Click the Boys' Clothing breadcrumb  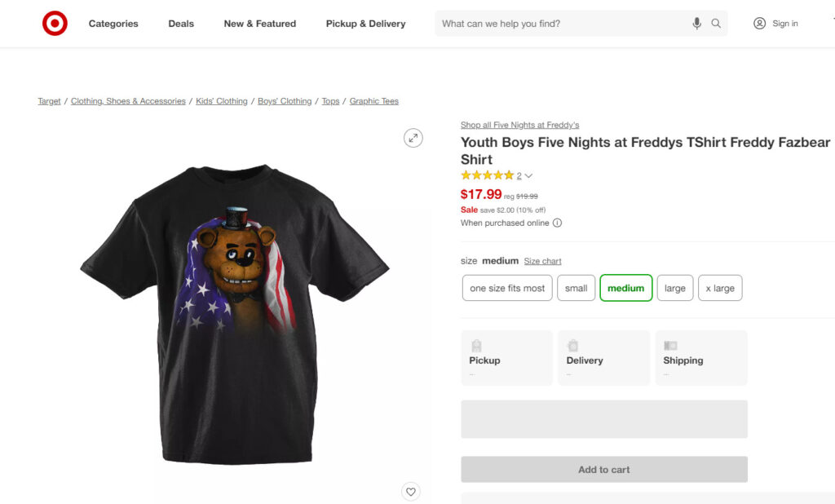pyautogui.click(x=284, y=100)
